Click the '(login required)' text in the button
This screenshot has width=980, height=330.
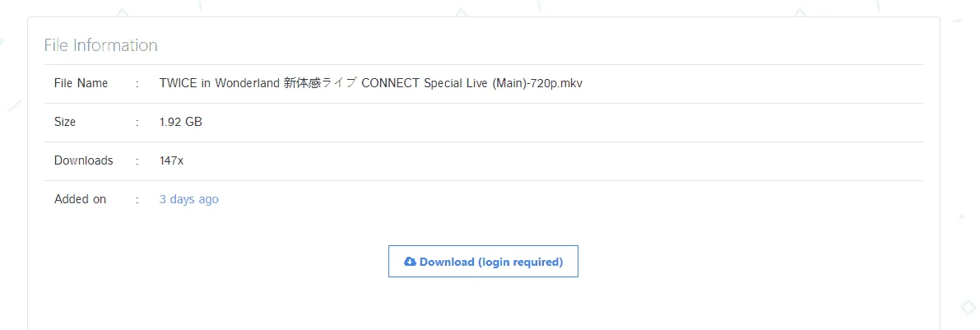(520, 262)
